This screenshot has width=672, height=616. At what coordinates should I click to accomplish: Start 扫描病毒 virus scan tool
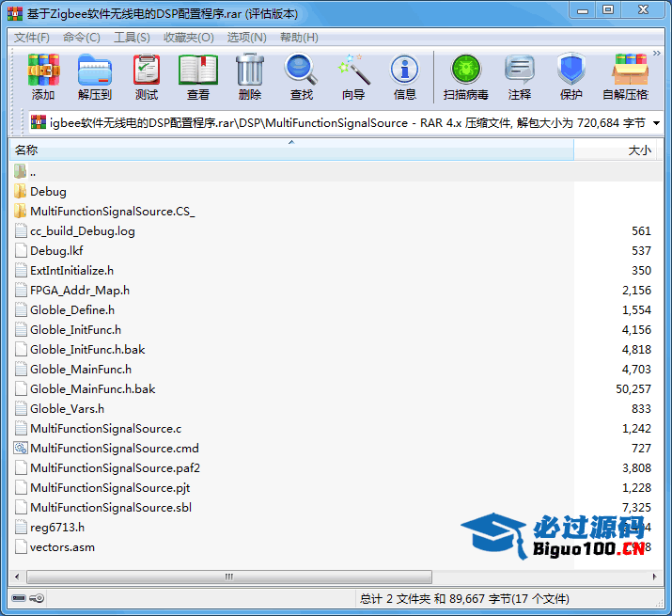(x=465, y=75)
